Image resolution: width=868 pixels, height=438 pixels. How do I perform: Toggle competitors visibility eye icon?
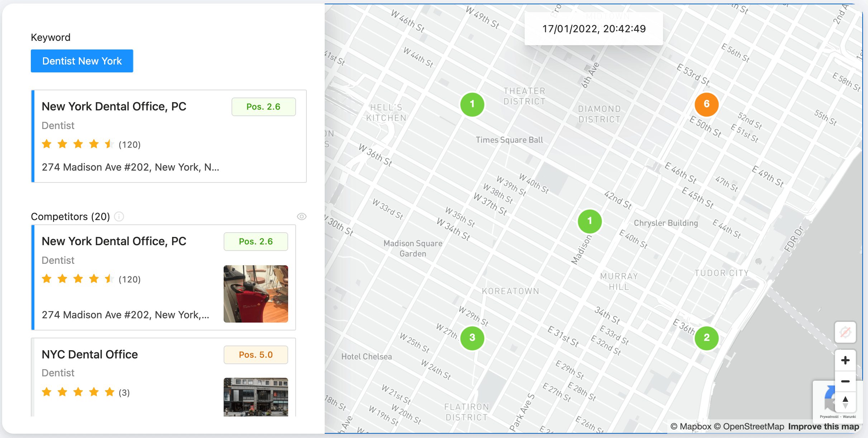(x=302, y=216)
